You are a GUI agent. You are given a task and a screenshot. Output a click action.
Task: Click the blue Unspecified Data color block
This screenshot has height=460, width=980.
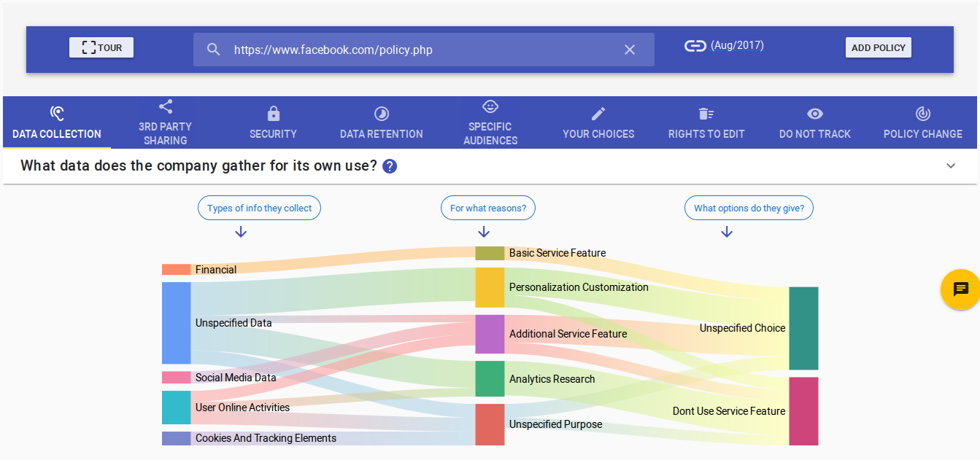(x=176, y=323)
